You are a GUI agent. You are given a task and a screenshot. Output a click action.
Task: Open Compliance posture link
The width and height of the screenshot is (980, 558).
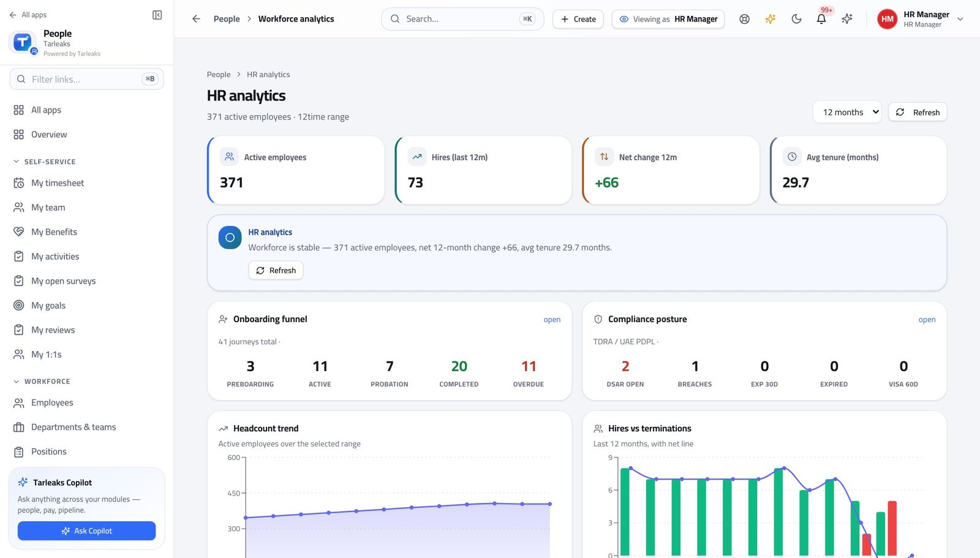click(927, 320)
